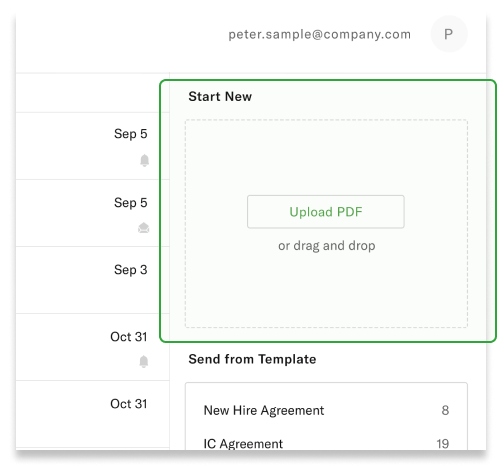Image resolution: width=502 pixels, height=470 pixels.
Task: Open the Sep 3 document row
Action: (x=93, y=280)
